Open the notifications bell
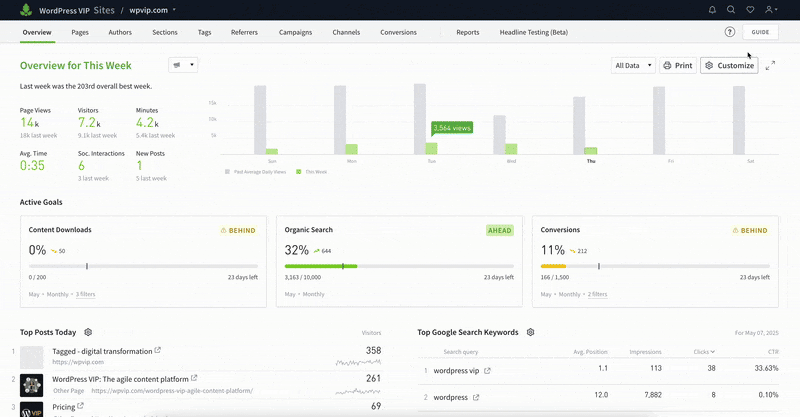Image resolution: width=800 pixels, height=417 pixels. tap(712, 10)
